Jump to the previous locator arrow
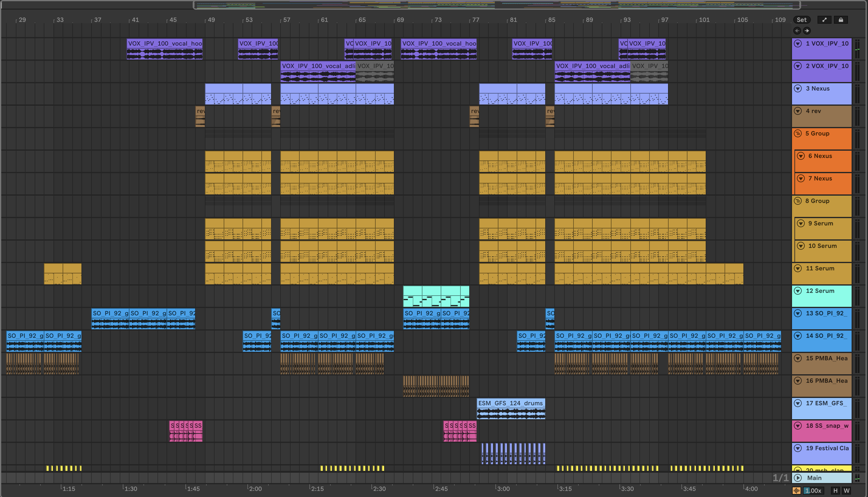Viewport: 868px width, 497px height. pos(797,31)
